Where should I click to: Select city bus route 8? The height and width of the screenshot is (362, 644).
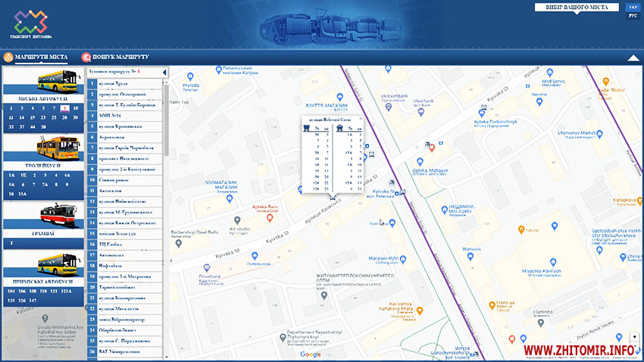(x=66, y=108)
